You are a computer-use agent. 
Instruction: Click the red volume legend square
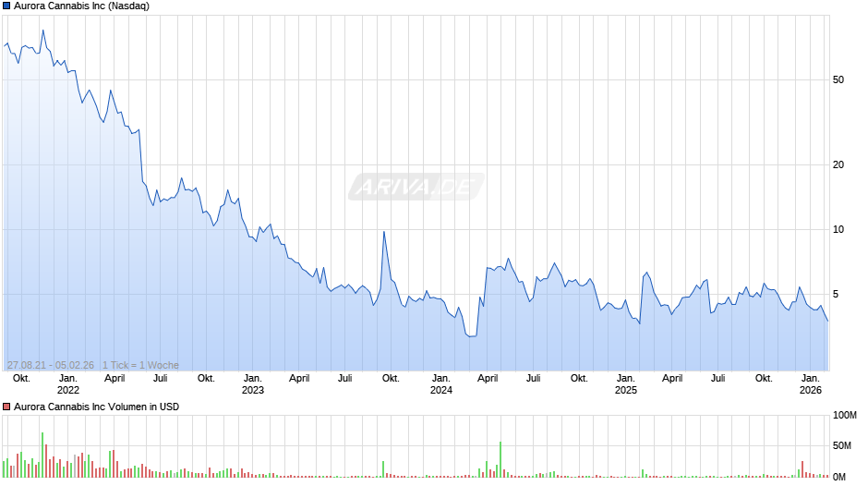click(6, 407)
